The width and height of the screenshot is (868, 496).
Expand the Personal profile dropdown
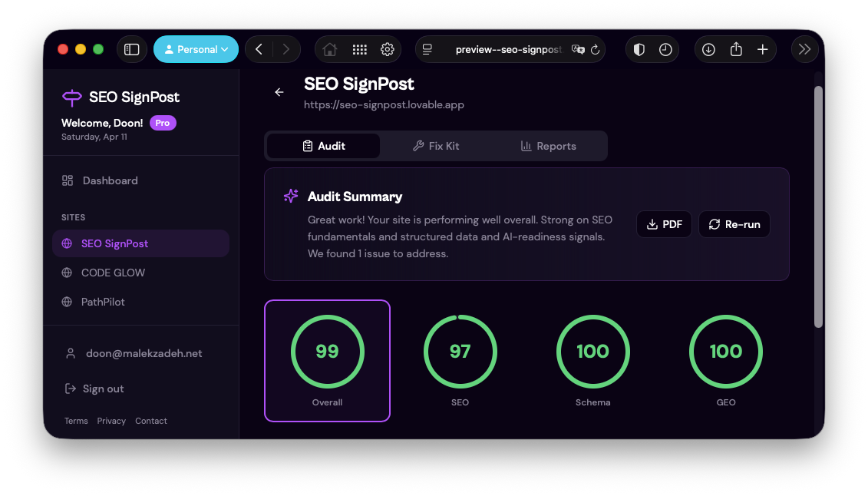coord(196,49)
